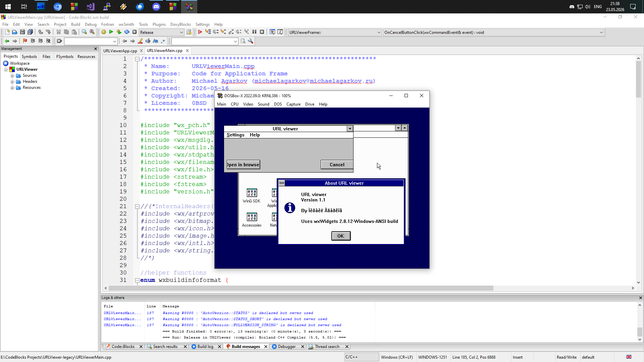The image size is (644, 362).
Task: Stop the debugger
Action: 262,32
